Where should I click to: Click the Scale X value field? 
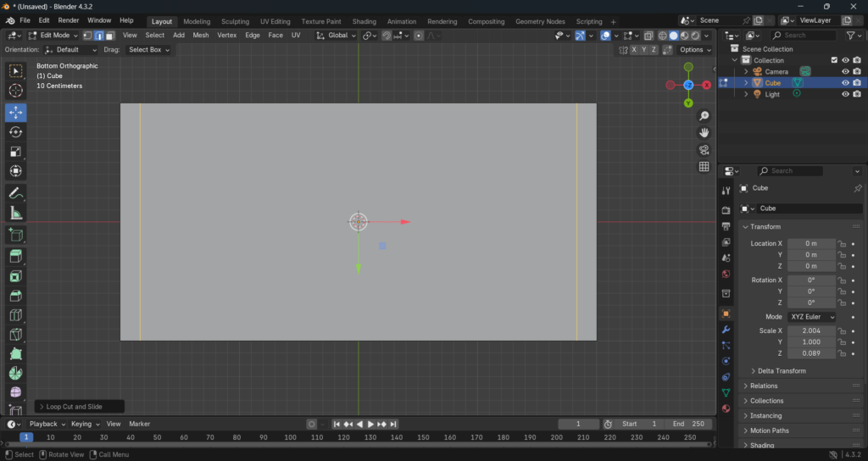[x=811, y=330]
